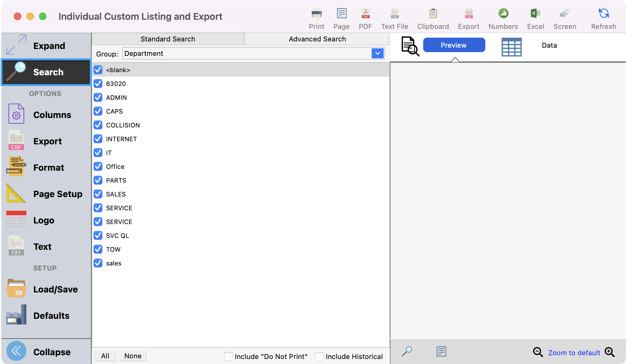Switch to the Data view tab
Viewport: 626px width, 364px height.
coord(549,45)
